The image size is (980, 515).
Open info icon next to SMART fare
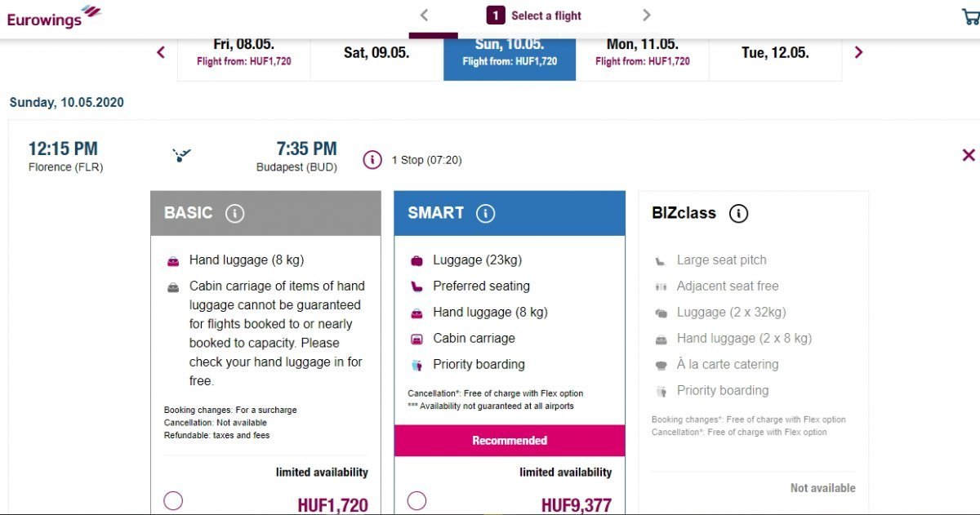point(485,214)
